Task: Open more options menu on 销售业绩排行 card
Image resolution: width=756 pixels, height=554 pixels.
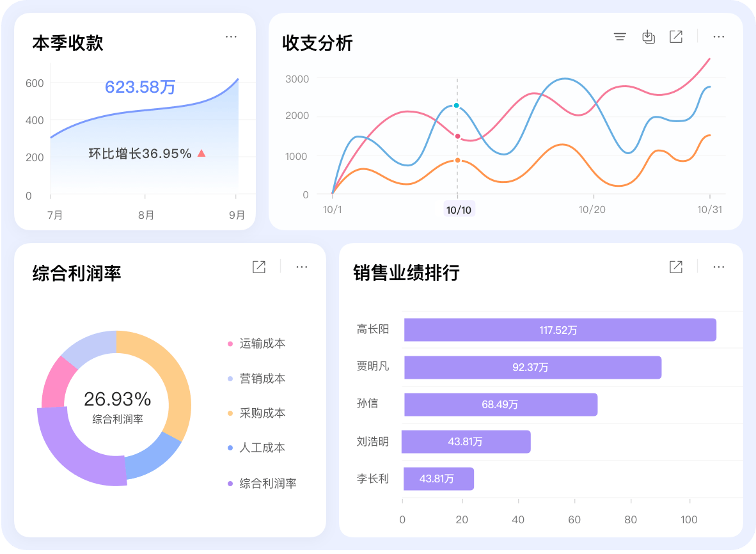Action: (718, 267)
